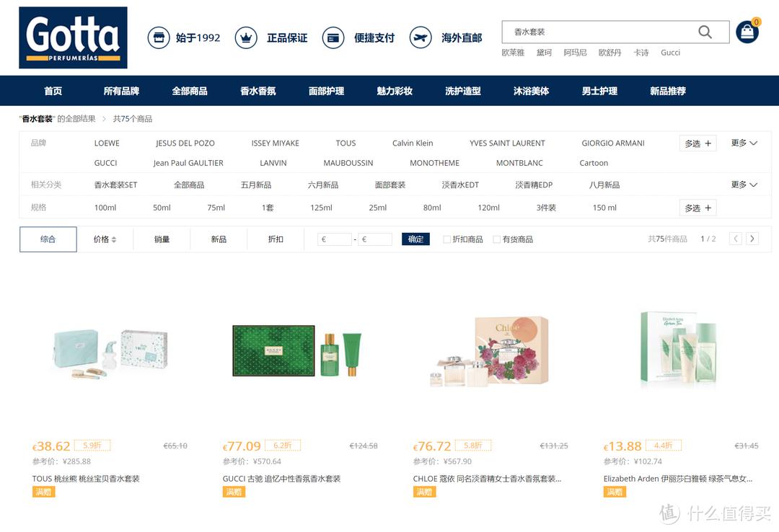The width and height of the screenshot is (779, 532).
Task: Click 满赠 tag under CHLOE product
Action: tap(424, 492)
